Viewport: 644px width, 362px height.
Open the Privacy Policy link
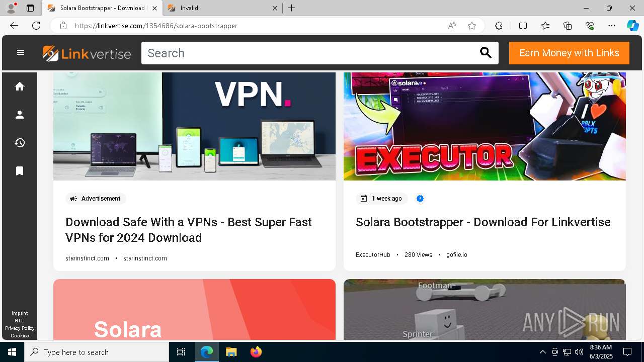coord(20,328)
